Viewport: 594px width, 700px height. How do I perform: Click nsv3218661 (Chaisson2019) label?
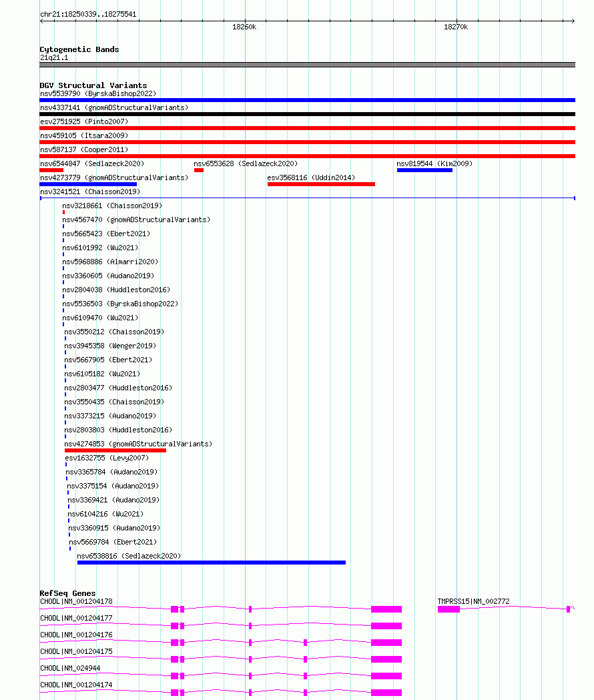click(x=112, y=206)
